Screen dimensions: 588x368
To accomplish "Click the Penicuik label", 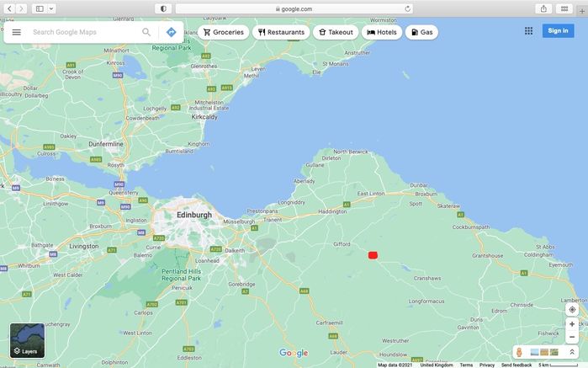I will (x=182, y=288).
